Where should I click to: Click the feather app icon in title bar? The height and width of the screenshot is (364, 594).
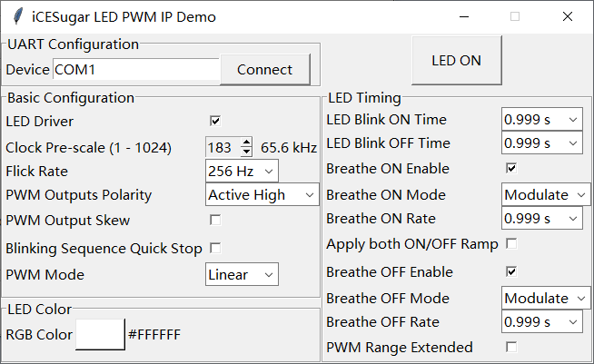pyautogui.click(x=17, y=16)
